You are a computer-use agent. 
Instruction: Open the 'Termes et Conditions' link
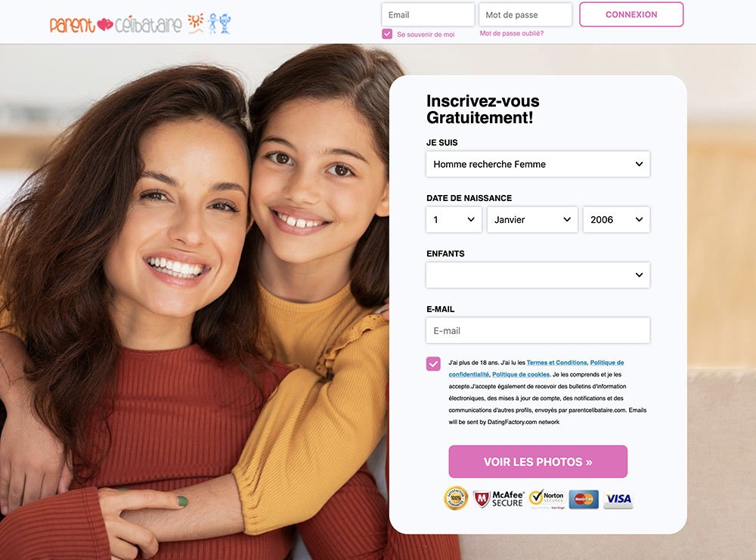556,363
